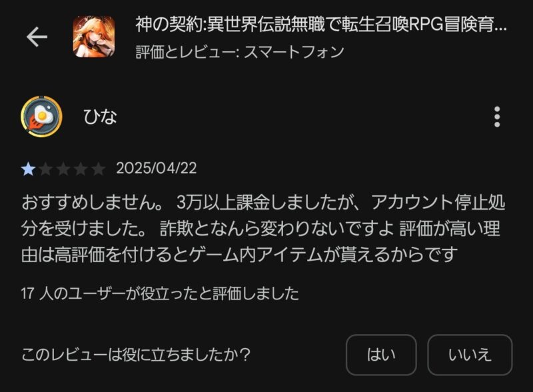Select the second star in rating
Viewport: 533px width, 392px height.
[46, 169]
